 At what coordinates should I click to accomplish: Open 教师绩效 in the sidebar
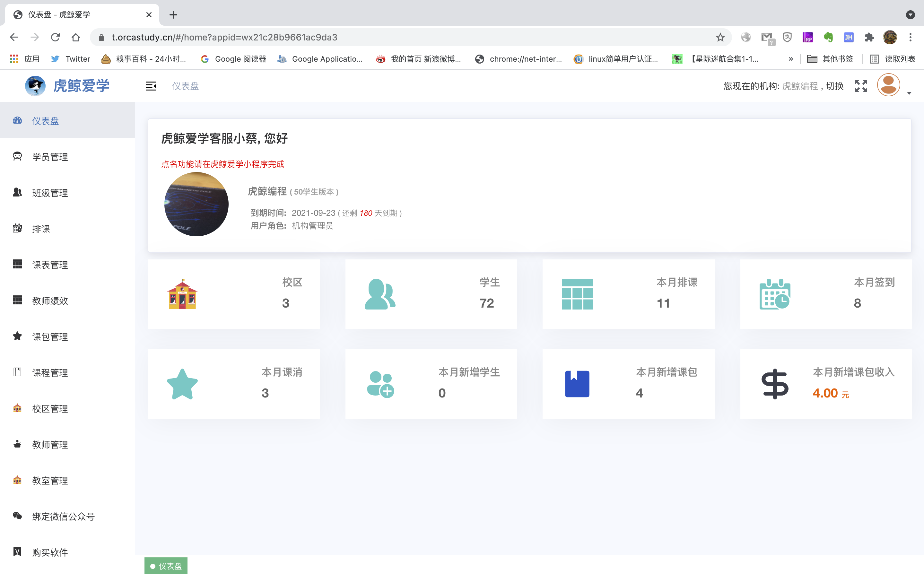[x=67, y=301]
